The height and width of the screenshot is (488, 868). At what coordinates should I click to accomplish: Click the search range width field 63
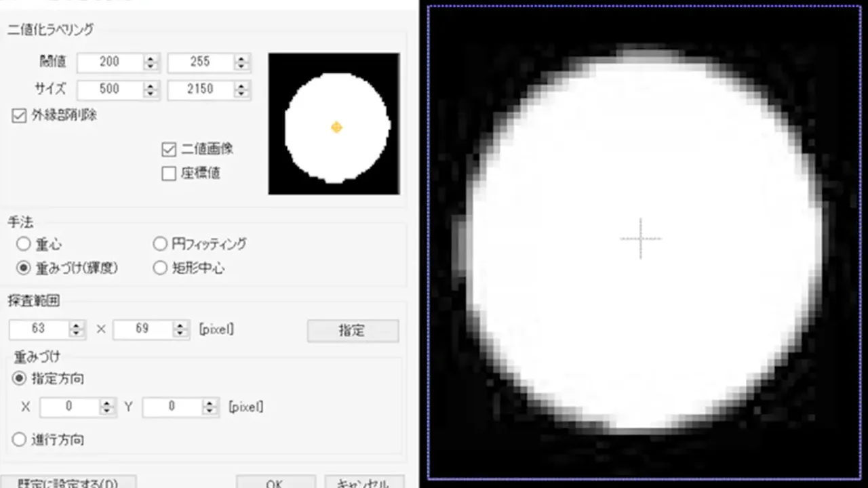(x=39, y=329)
